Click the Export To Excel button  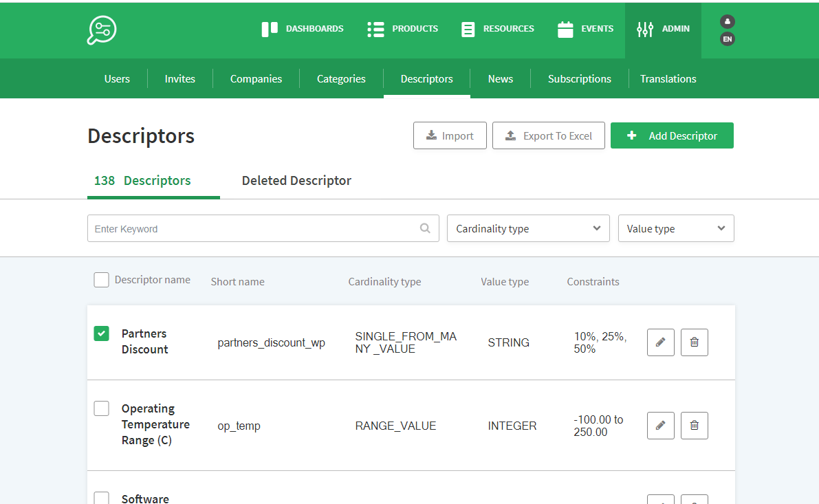549,135
